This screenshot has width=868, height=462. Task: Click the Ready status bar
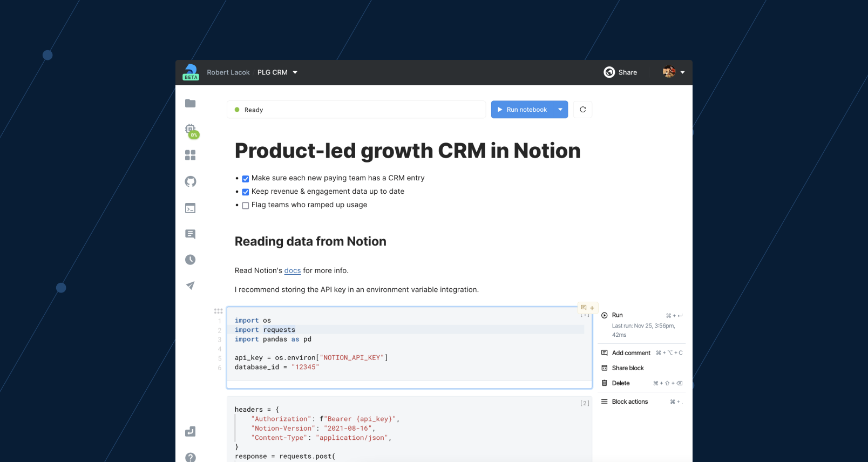pos(356,110)
